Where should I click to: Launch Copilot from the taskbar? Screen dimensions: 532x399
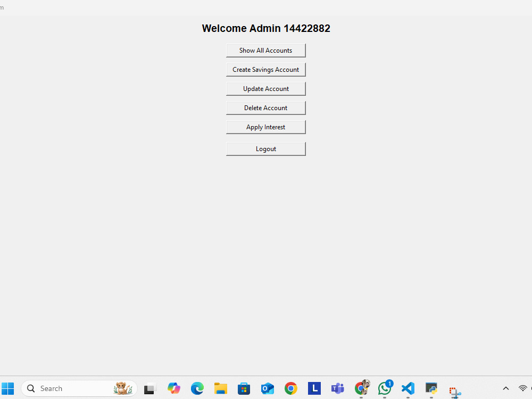(x=174, y=388)
